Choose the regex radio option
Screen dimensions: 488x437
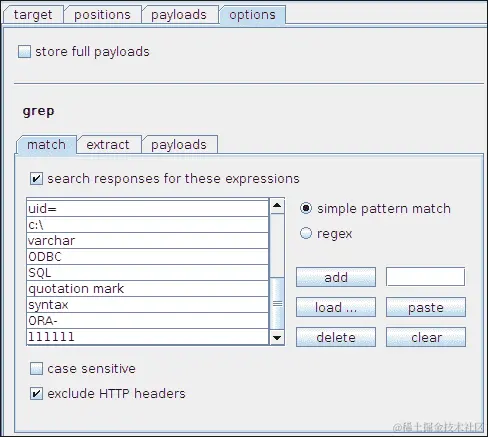[x=306, y=233]
